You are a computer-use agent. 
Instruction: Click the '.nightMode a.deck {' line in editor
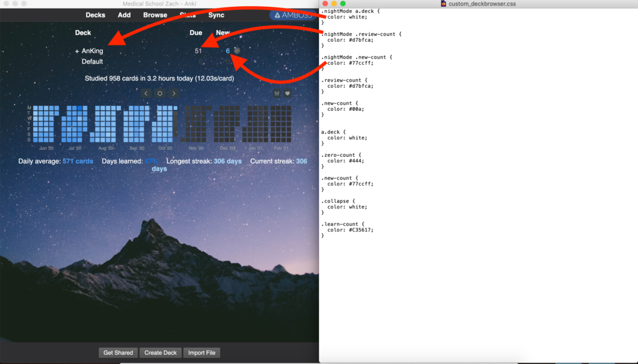coord(350,11)
